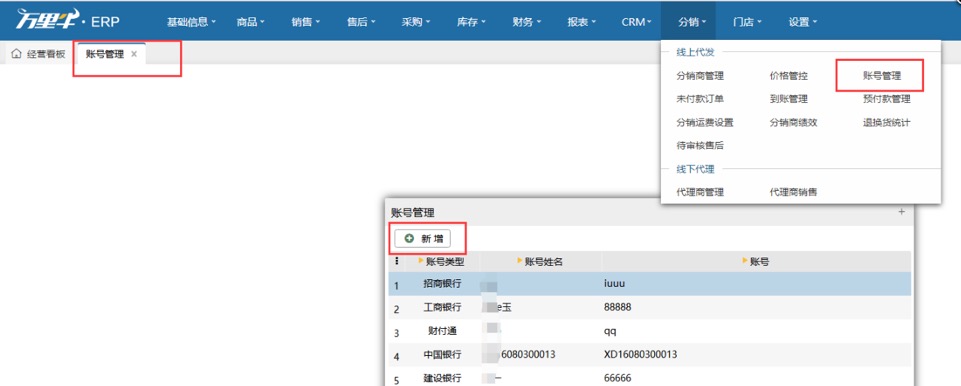Viewport: 961px width, 386px height.
Task: Click the 万里牛 ERP logo
Action: [67, 21]
